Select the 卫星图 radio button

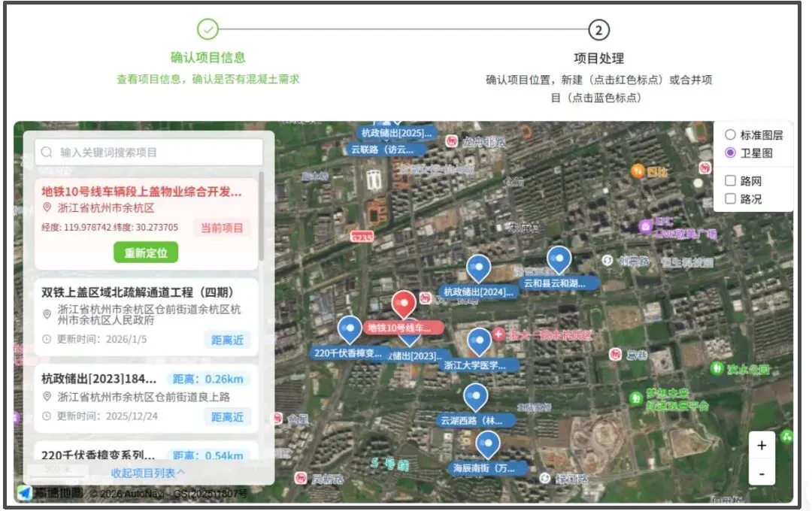point(730,153)
